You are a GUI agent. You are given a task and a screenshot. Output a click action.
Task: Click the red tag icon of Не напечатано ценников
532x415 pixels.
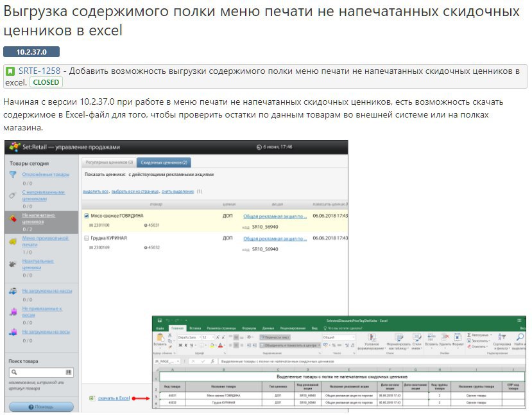pyautogui.click(x=13, y=218)
